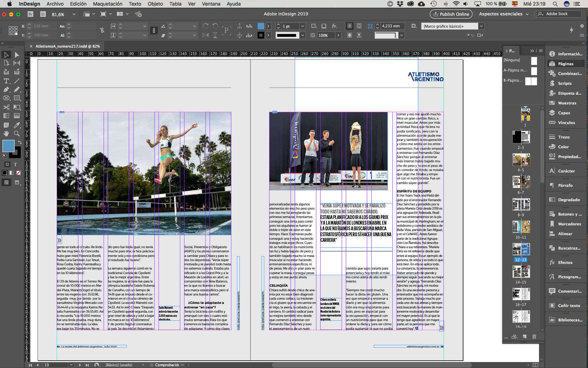Image resolution: width=588 pixels, height=368 pixels.
Task: Select the Gradient Swatch tool
Action: click(6, 116)
